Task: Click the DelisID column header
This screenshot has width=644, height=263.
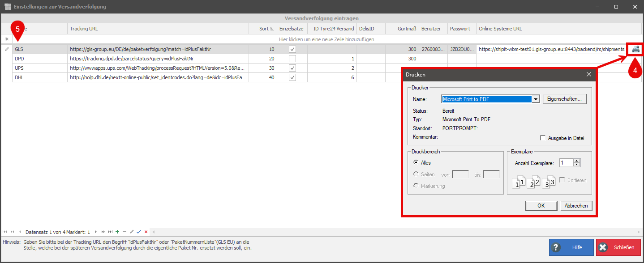Action: (x=371, y=29)
